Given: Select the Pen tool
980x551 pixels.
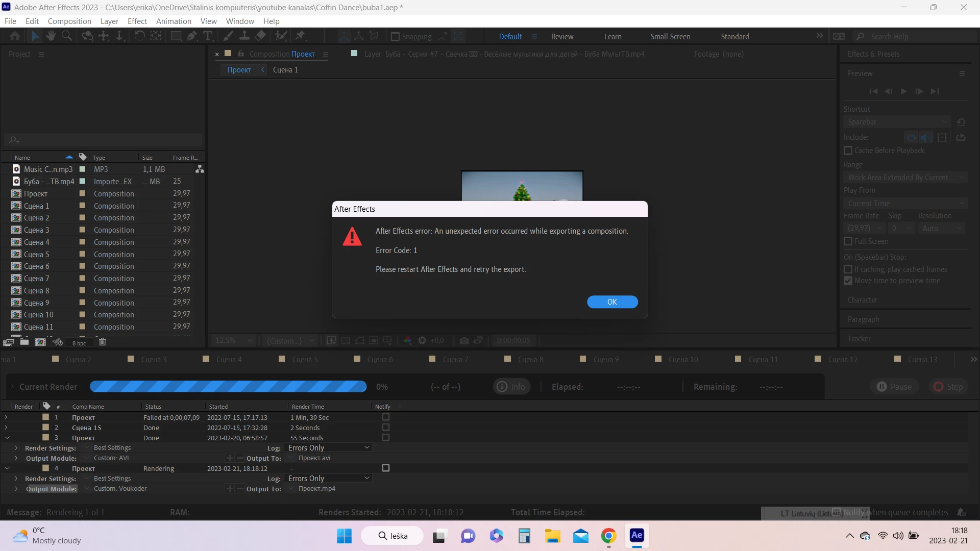Looking at the screenshot, I should [191, 36].
